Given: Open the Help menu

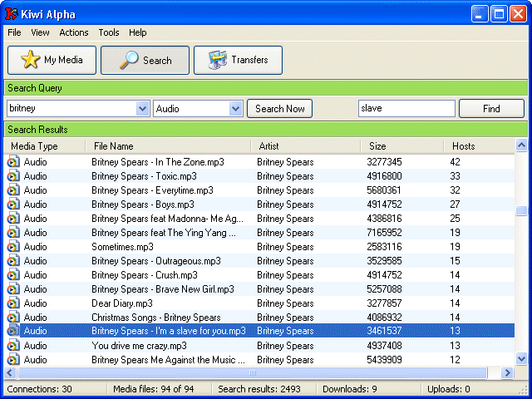Looking at the screenshot, I should pyautogui.click(x=137, y=32).
